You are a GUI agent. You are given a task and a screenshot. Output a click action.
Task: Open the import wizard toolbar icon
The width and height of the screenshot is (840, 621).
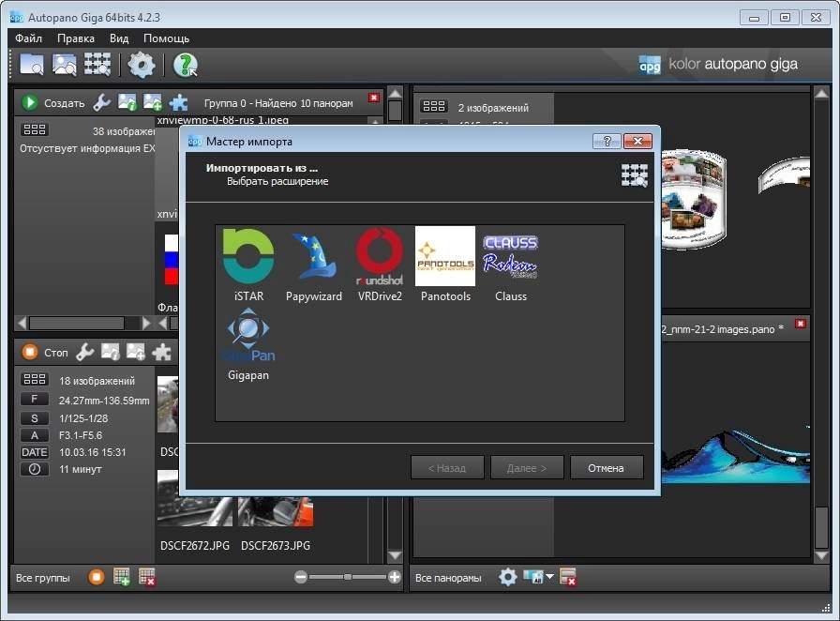[x=97, y=65]
